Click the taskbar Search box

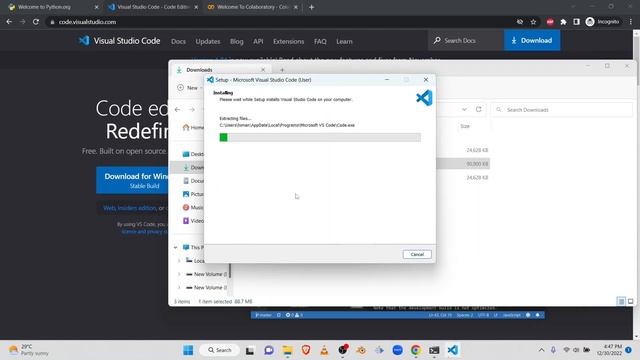pyautogui.click(x=220, y=350)
